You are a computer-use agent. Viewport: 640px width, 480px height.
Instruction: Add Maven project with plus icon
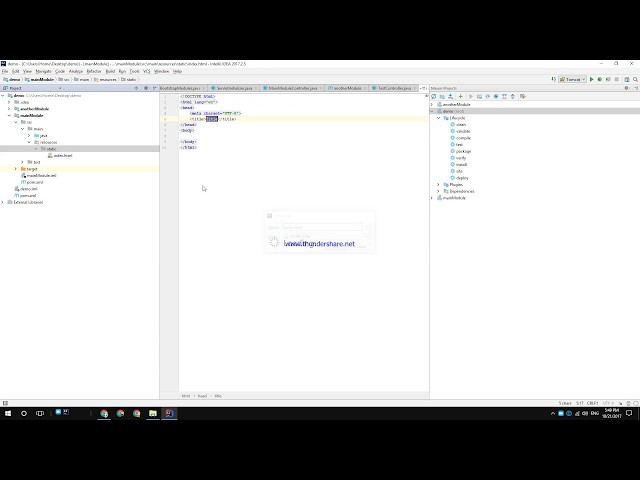point(460,96)
